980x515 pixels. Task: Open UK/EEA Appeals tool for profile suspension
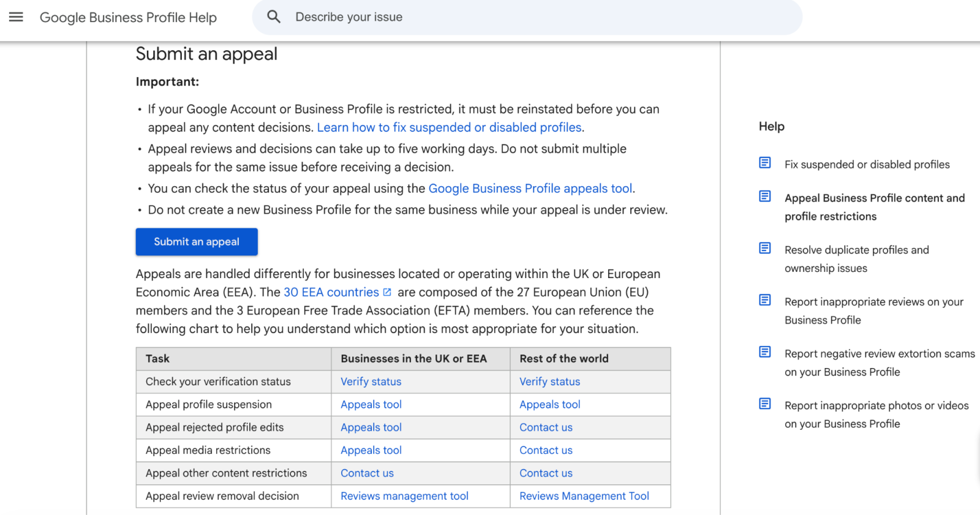(x=371, y=404)
